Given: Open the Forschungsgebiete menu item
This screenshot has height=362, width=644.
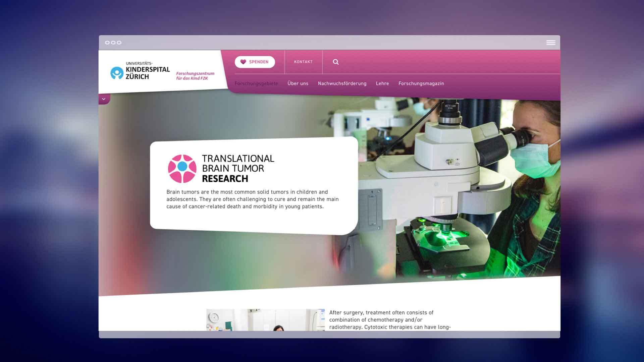Looking at the screenshot, I should (256, 83).
